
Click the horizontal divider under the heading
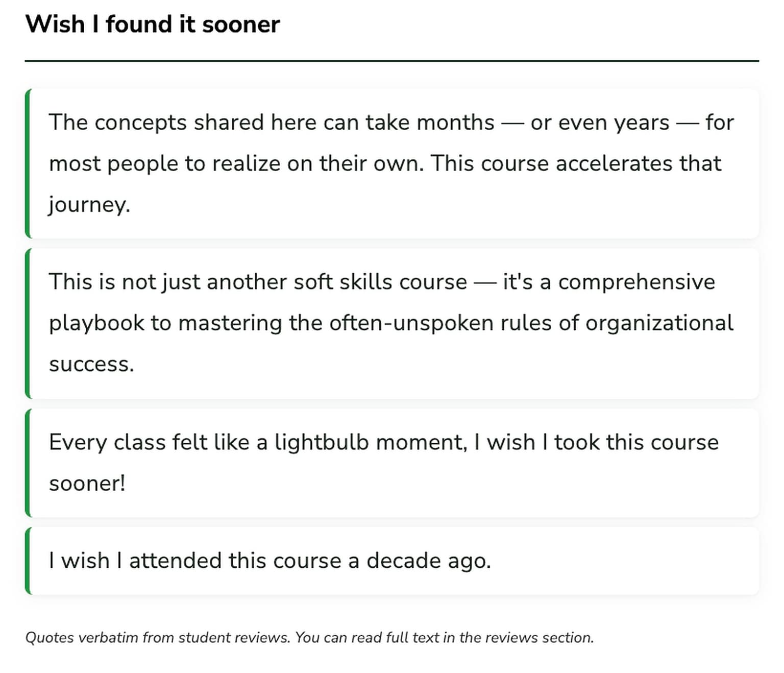pyautogui.click(x=391, y=61)
